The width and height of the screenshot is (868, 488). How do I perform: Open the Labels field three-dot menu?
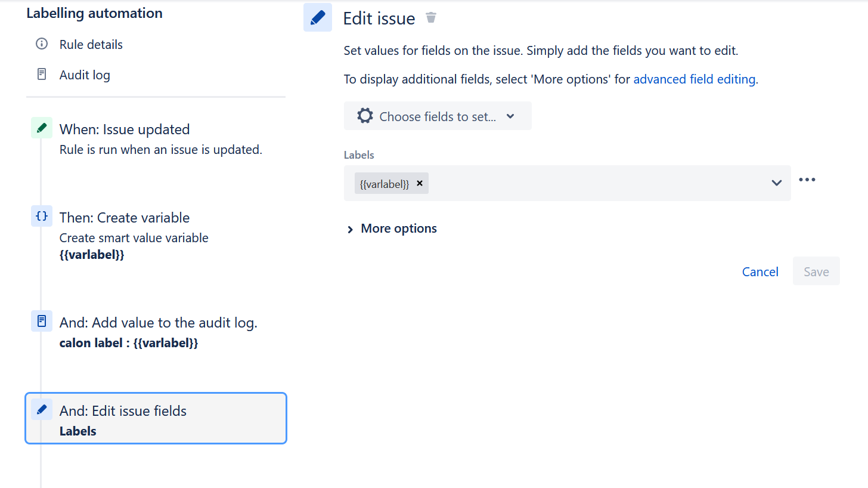[x=807, y=180]
